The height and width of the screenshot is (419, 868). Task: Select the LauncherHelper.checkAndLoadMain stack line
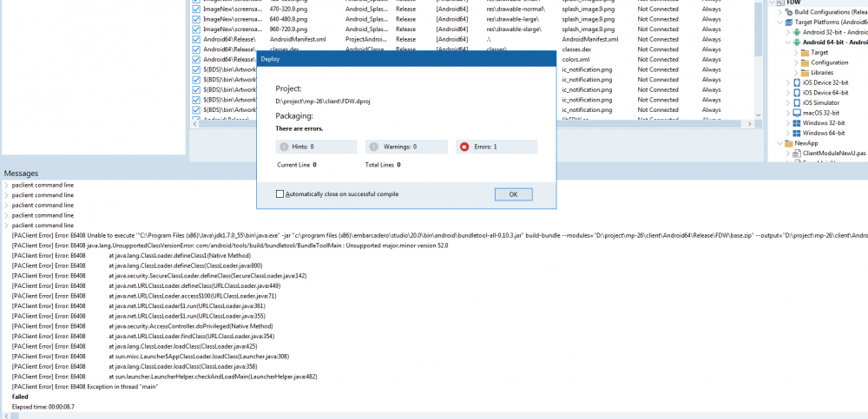164,377
